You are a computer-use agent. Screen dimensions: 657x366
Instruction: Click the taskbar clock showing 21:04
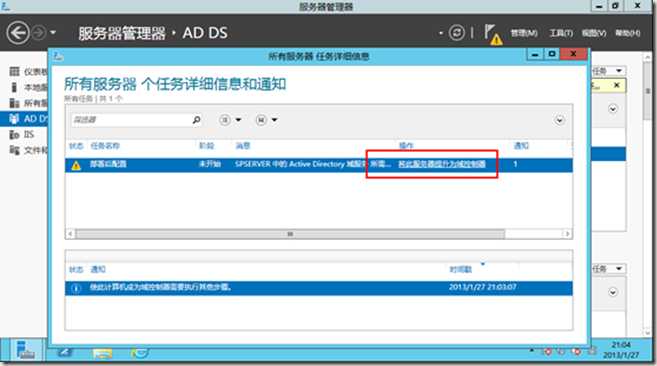(x=621, y=350)
